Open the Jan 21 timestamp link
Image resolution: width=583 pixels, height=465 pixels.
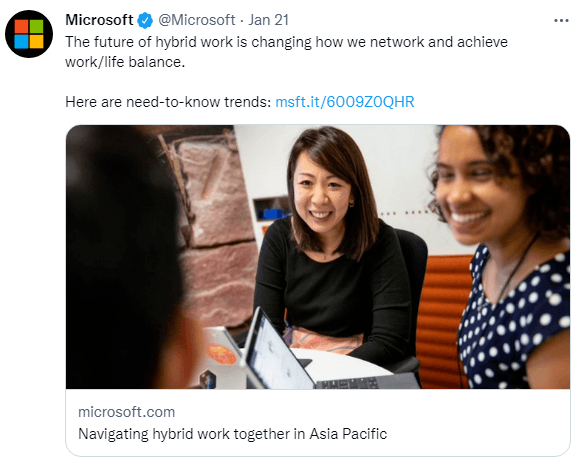pos(268,20)
